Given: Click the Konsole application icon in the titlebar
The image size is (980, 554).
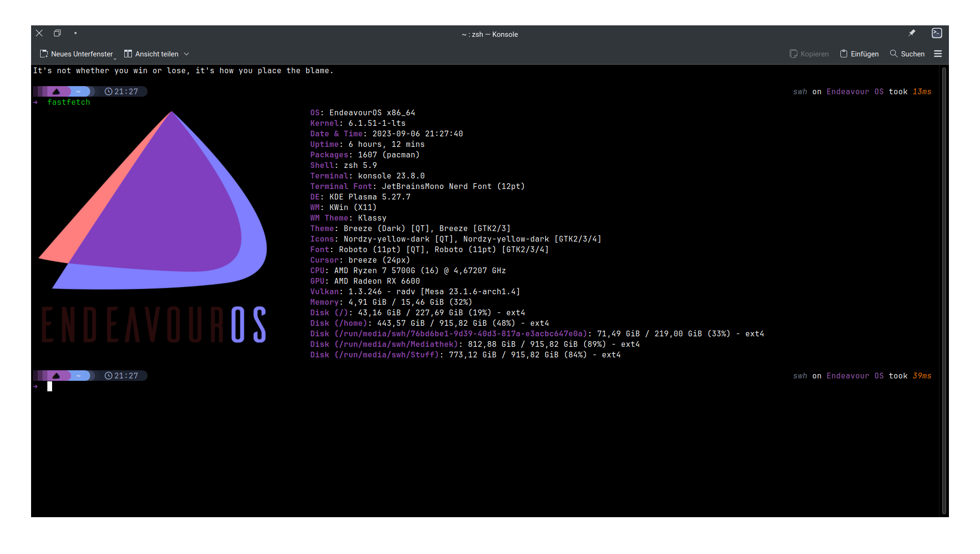Looking at the screenshot, I should pyautogui.click(x=937, y=33).
